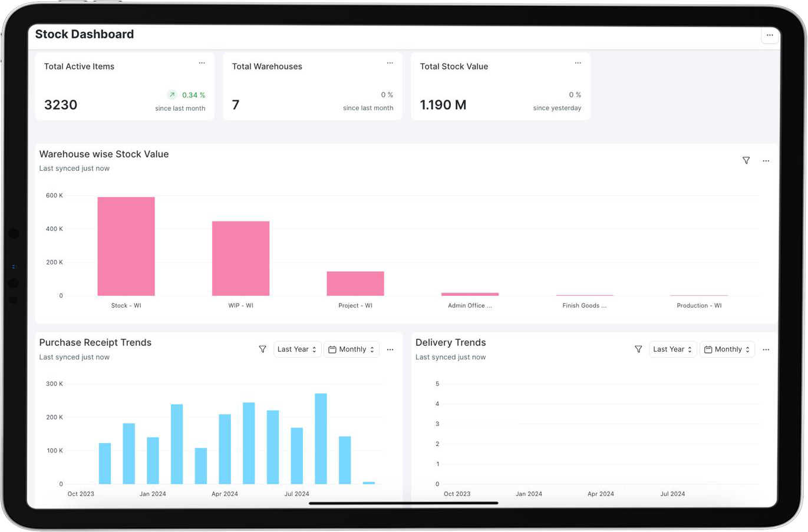
Task: Click Purchase Receipt Trends filter icon
Action: click(x=262, y=349)
